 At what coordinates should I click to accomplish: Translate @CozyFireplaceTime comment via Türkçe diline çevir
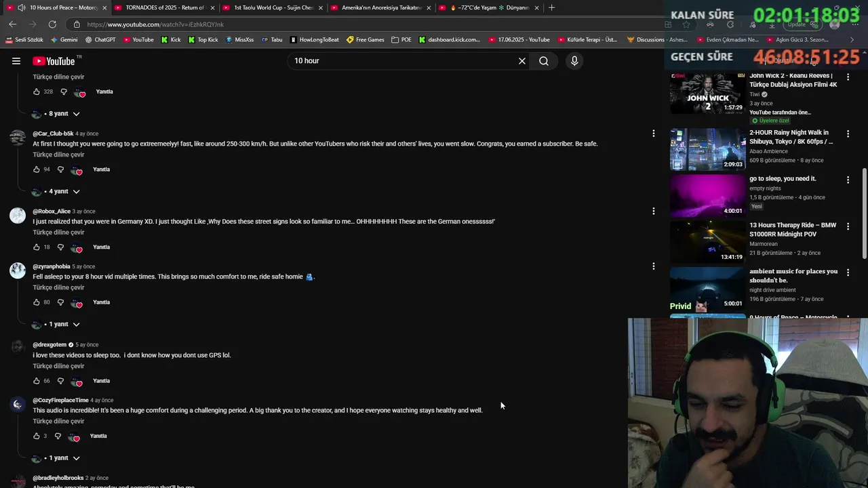coord(58,422)
